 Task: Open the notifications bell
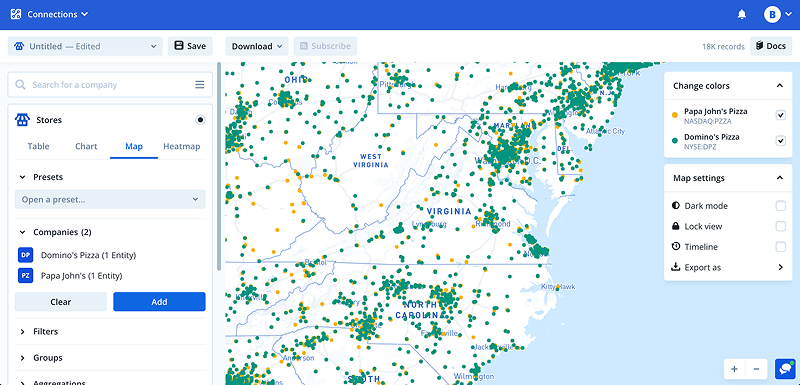pos(742,15)
